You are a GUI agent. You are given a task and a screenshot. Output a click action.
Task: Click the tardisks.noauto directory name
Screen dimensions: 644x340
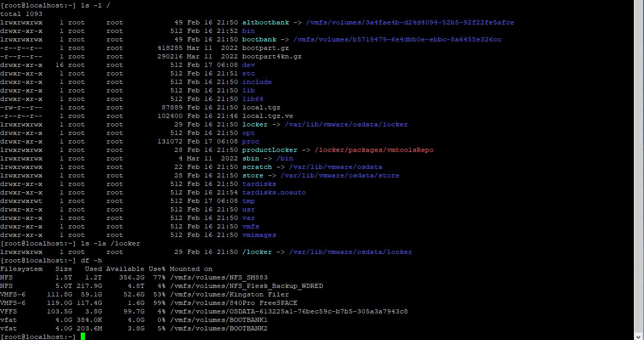pyautogui.click(x=274, y=192)
